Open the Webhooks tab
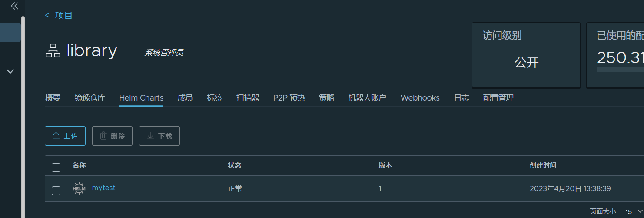The width and height of the screenshot is (644, 218). tap(420, 98)
